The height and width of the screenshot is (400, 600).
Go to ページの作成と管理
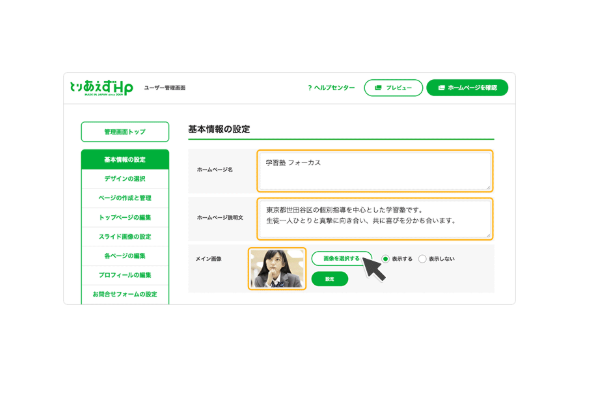coord(125,198)
